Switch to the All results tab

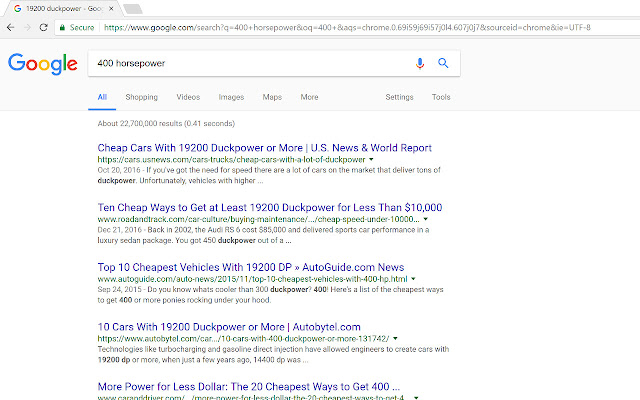pyautogui.click(x=102, y=97)
